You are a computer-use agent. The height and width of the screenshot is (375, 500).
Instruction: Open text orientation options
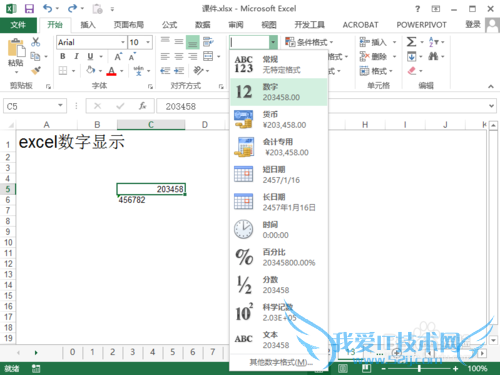tap(199, 71)
